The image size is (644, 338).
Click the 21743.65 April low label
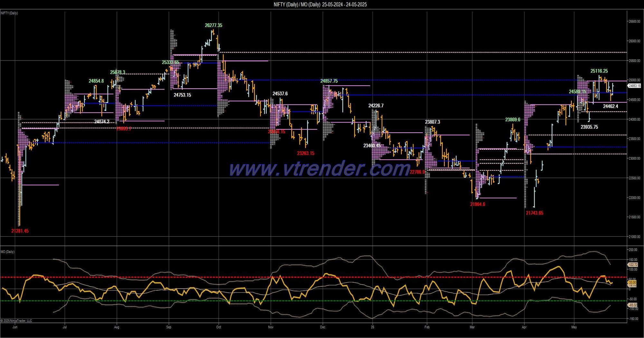tap(535, 213)
